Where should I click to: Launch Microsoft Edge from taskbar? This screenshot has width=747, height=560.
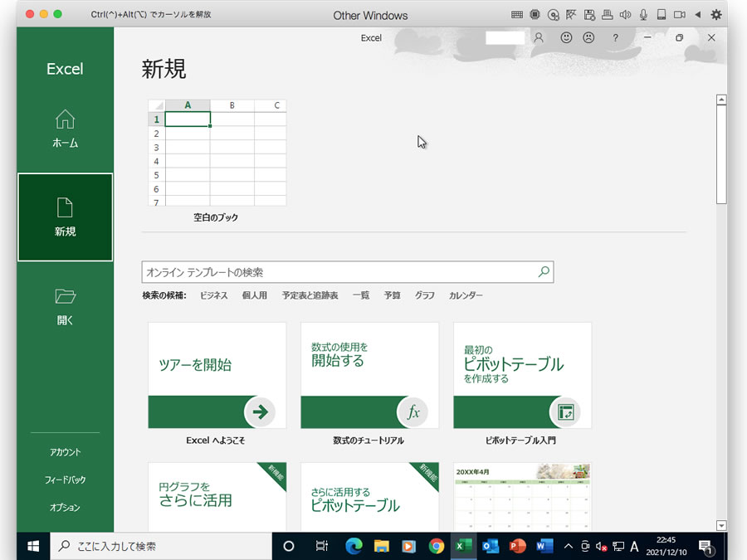pyautogui.click(x=354, y=546)
